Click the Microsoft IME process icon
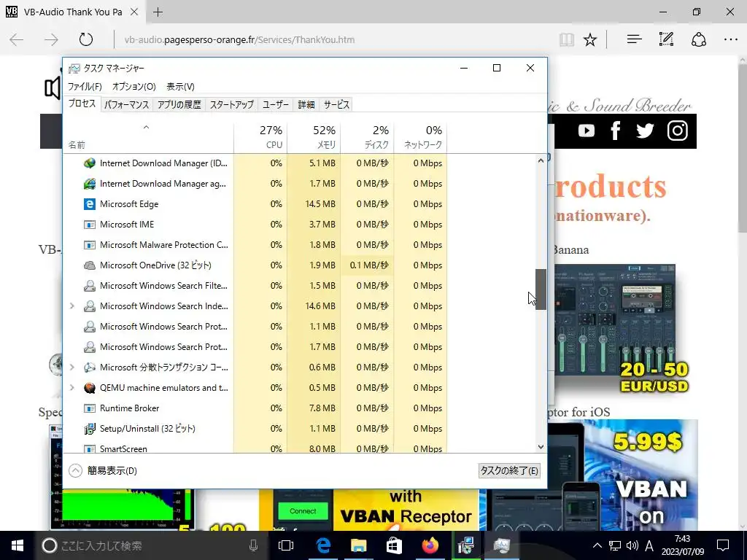Viewport: 747px width, 560px height. (x=90, y=225)
